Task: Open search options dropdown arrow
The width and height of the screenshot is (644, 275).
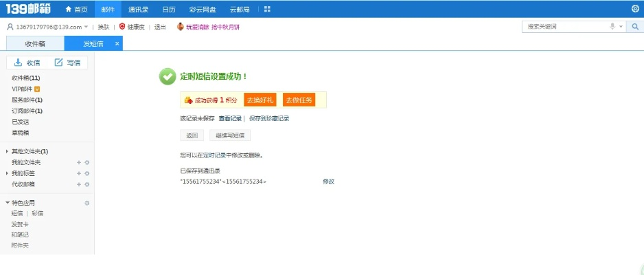Action: tap(621, 27)
